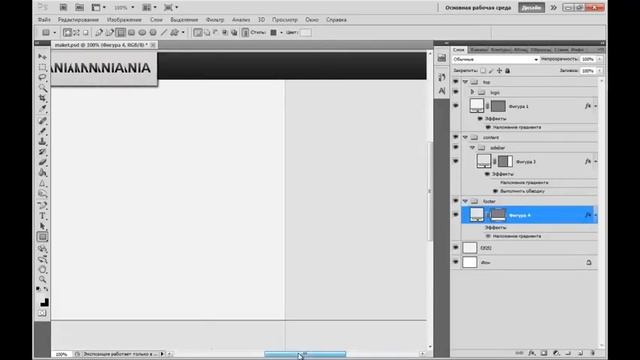640x360 pixels.
Task: Collapse the content layer group
Action: [465, 137]
